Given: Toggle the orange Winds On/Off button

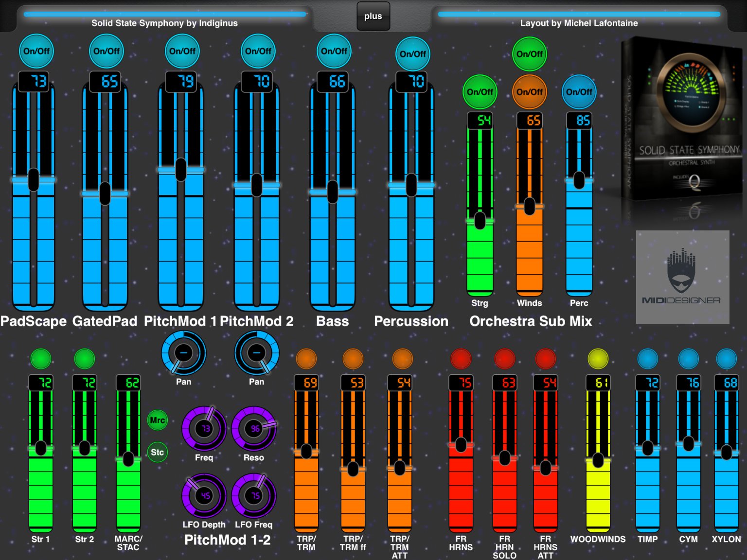Looking at the screenshot, I should (530, 92).
